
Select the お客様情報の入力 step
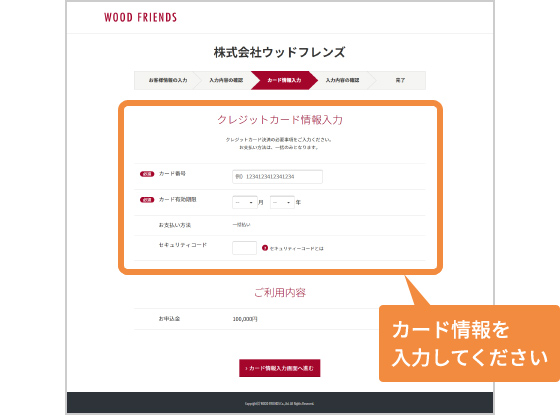click(x=168, y=80)
